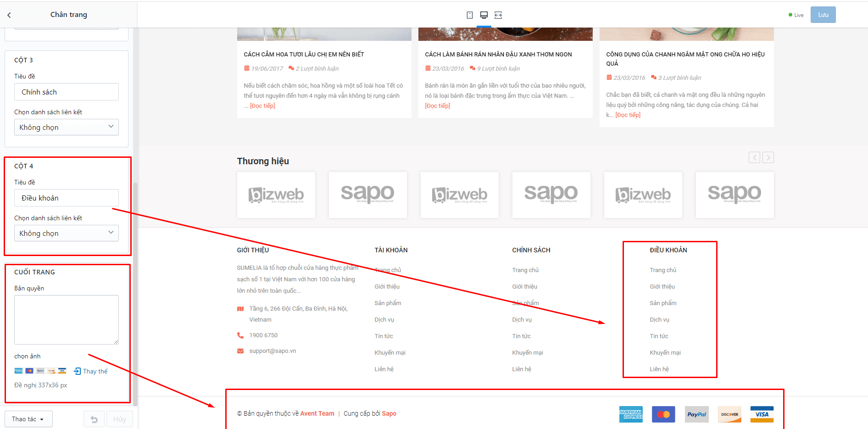The height and width of the screenshot is (429, 868).
Task: Click Liên hệ under TÀI KHOẢN
Action: [384, 369]
